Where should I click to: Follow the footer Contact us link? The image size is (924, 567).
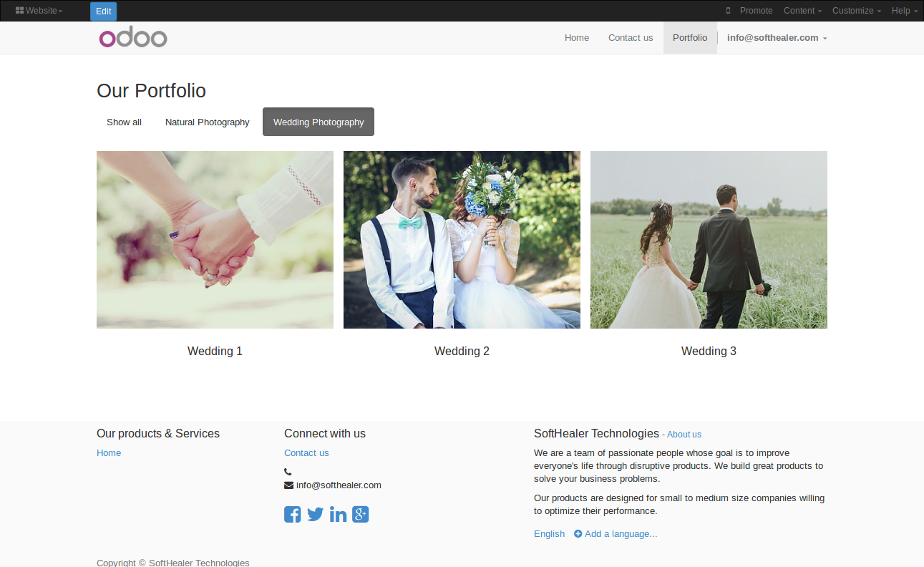pyautogui.click(x=306, y=452)
